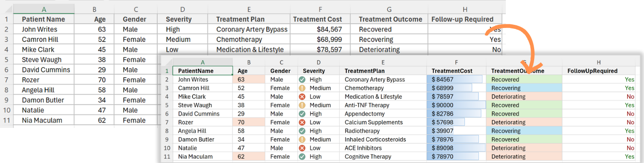Click the '$ 90000' data bar cell
This screenshot has width=644, height=163.
[x=456, y=105]
